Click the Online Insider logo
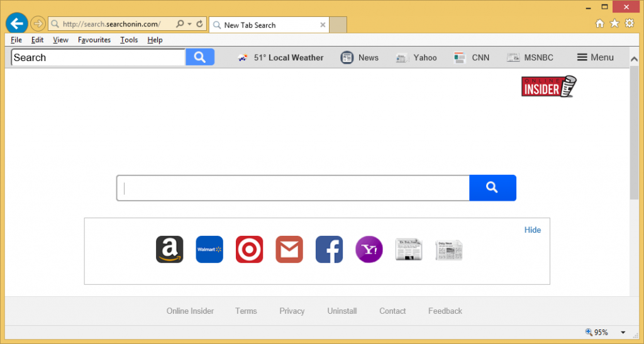Image resolution: width=644 pixels, height=344 pixels. point(548,86)
